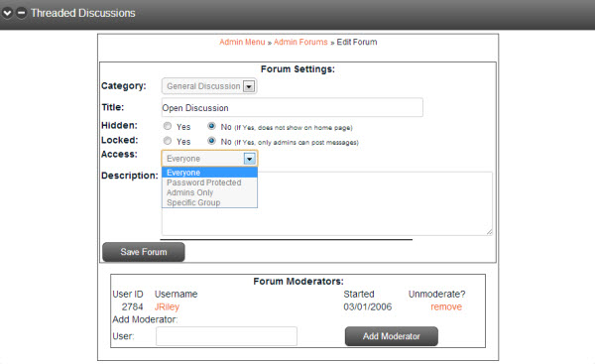Choose Everyone in the Access list
Screen dimensions: 595x364
(x=209, y=173)
